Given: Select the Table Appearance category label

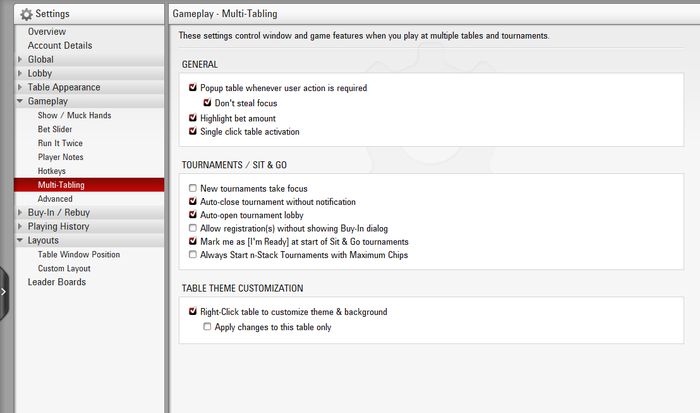Looking at the screenshot, I should click(64, 87).
